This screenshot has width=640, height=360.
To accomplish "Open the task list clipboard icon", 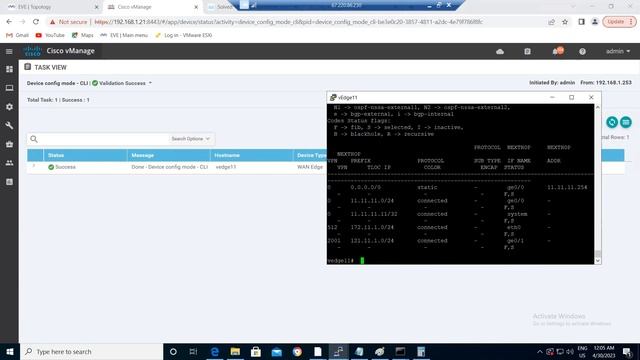I will (x=527, y=51).
